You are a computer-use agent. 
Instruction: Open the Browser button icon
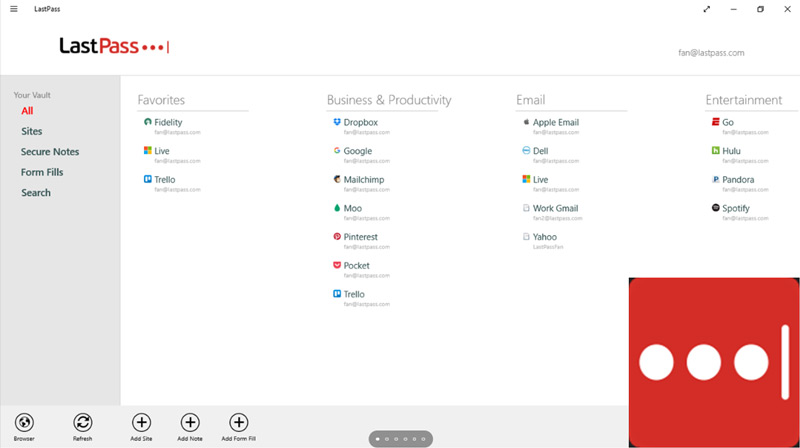(24, 422)
